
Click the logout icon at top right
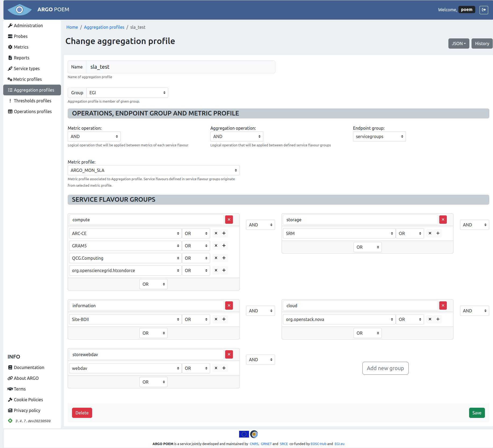[484, 10]
